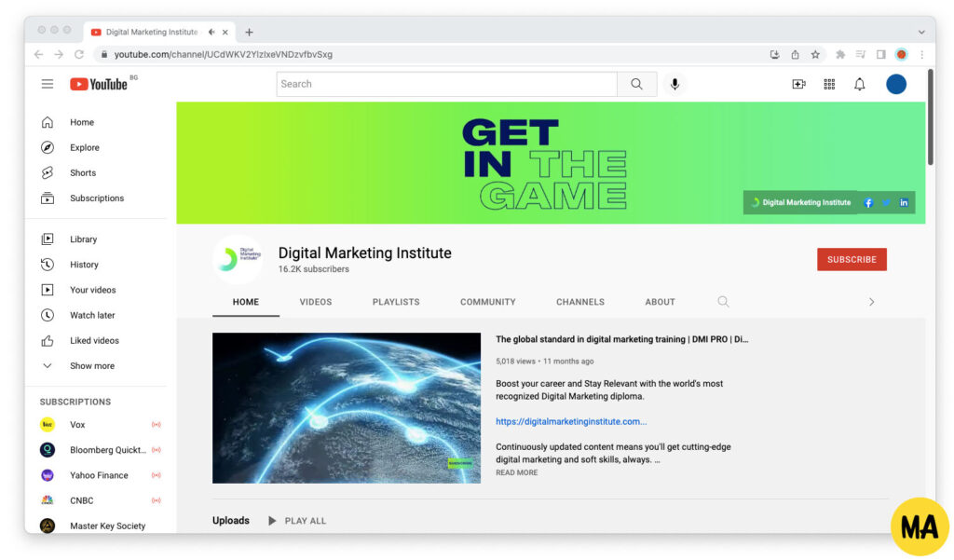Image resolution: width=954 pixels, height=560 pixels.
Task: Open the media control queue icon
Action: click(860, 54)
